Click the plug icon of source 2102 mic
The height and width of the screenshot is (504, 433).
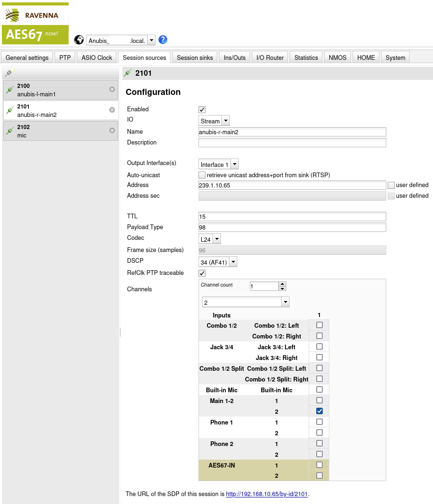pos(10,131)
